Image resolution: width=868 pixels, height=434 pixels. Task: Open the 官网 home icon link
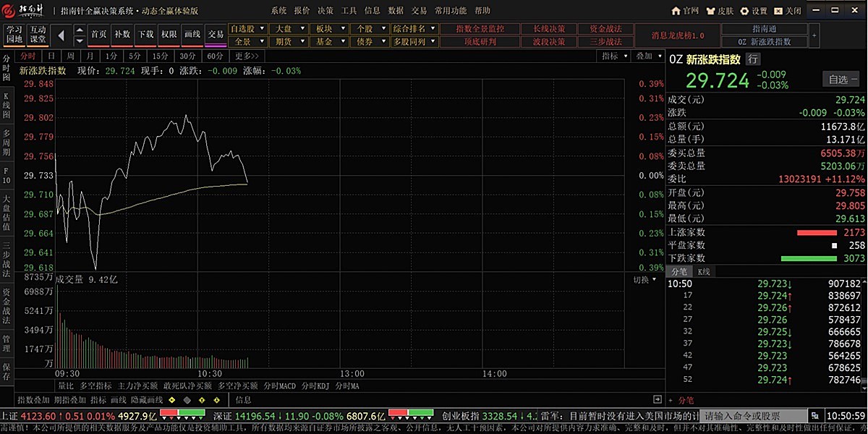[684, 11]
